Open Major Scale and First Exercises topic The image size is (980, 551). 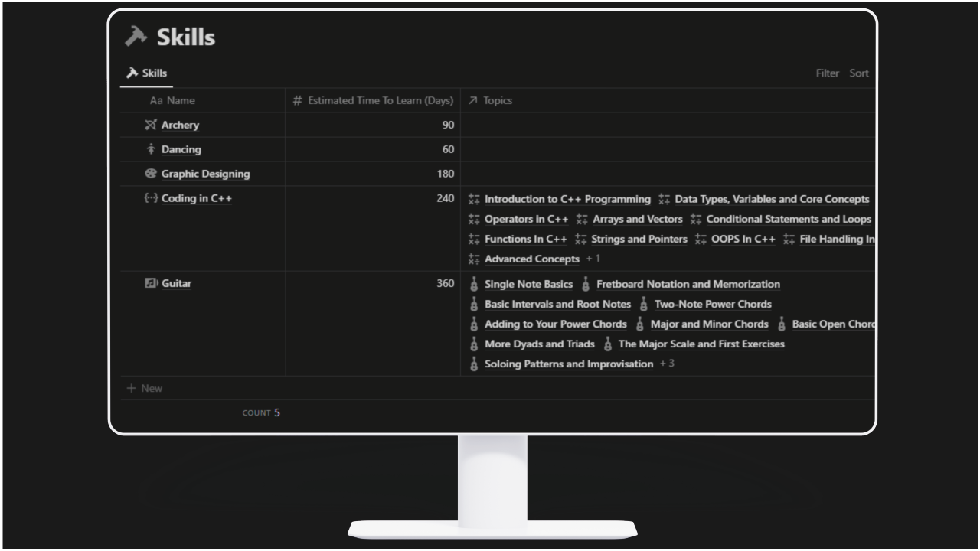(701, 344)
